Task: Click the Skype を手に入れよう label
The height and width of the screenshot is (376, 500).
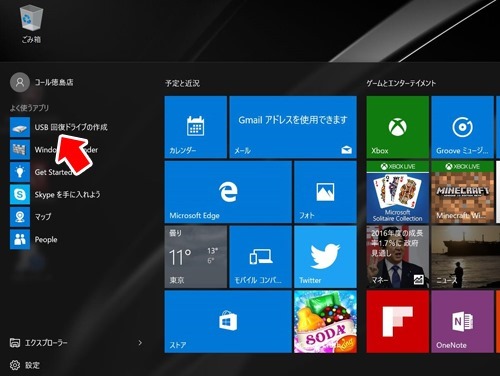Action: [67, 194]
